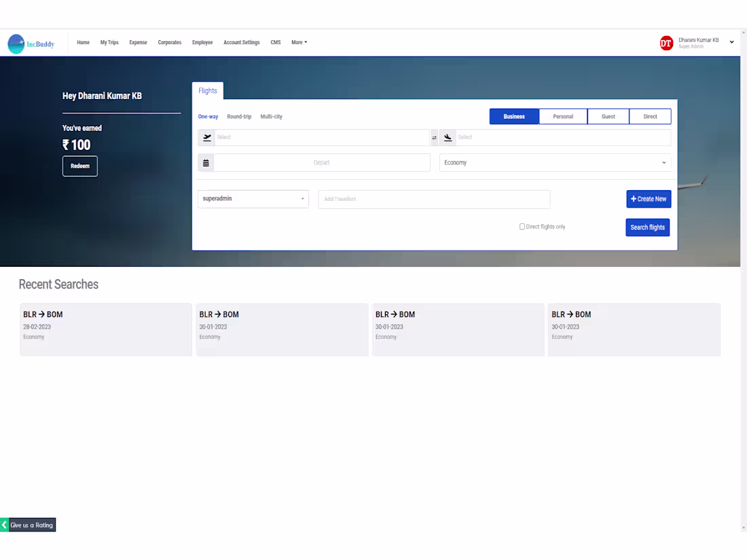Image resolution: width=747 pixels, height=560 pixels.
Task: Click the arrow inside first BLR BOM card
Action: coord(43,314)
